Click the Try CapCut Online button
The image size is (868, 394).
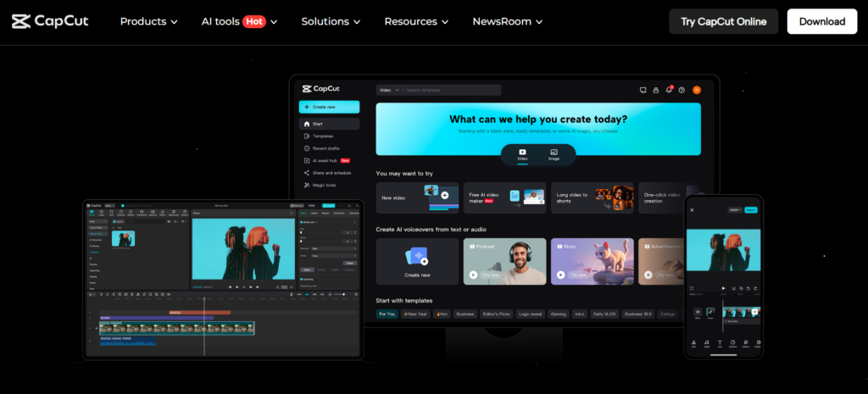coord(724,21)
